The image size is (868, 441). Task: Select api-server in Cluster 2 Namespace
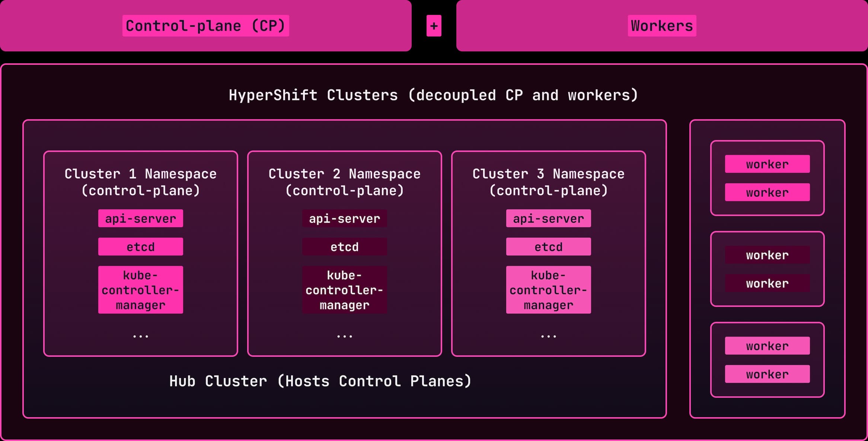[x=345, y=218]
